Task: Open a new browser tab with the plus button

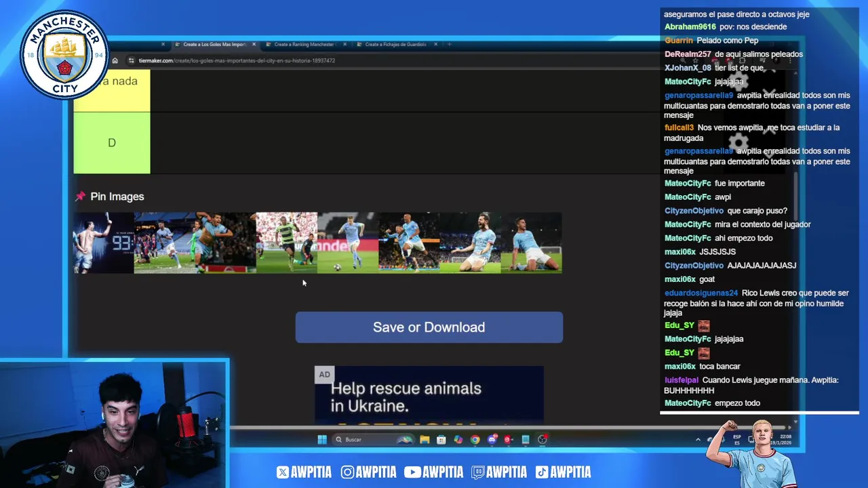Action: (x=449, y=45)
